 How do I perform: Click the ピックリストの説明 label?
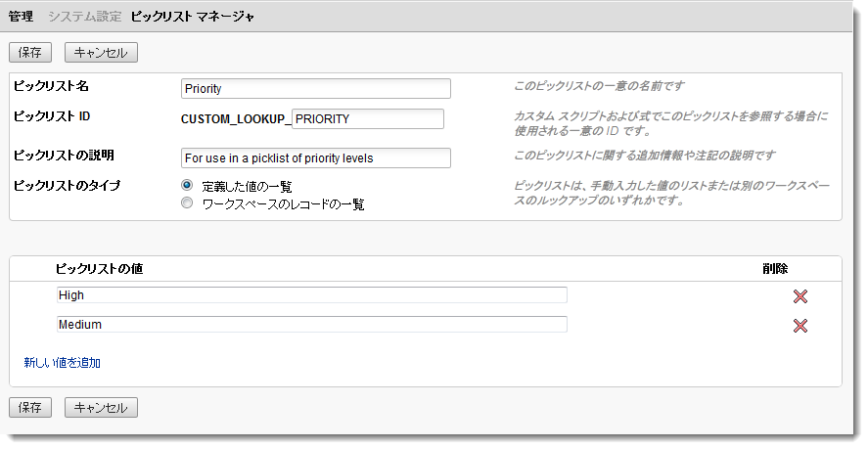coord(64,156)
